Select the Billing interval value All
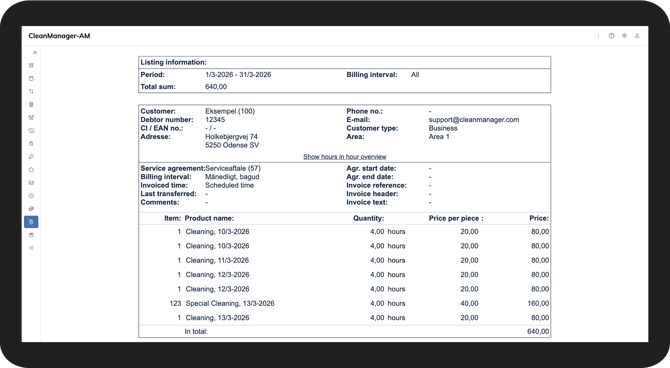Viewport: 670px width, 368px height. 415,75
